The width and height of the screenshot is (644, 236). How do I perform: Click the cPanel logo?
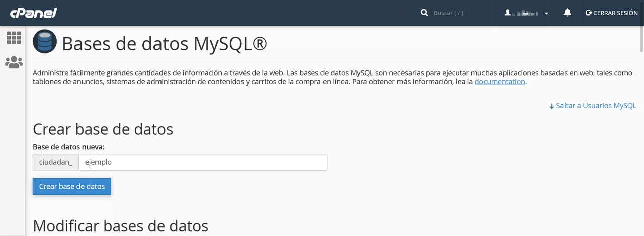[34, 13]
